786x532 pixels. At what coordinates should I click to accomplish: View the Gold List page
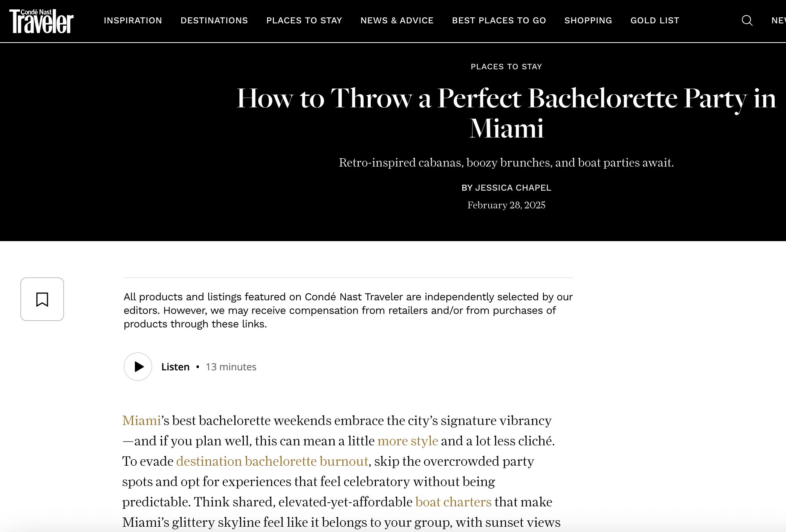point(654,20)
